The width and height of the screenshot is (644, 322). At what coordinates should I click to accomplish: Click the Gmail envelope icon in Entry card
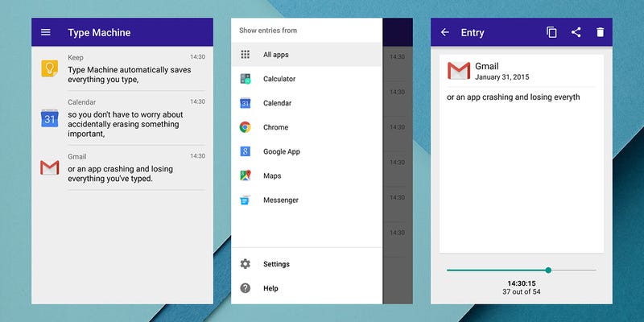tap(459, 71)
